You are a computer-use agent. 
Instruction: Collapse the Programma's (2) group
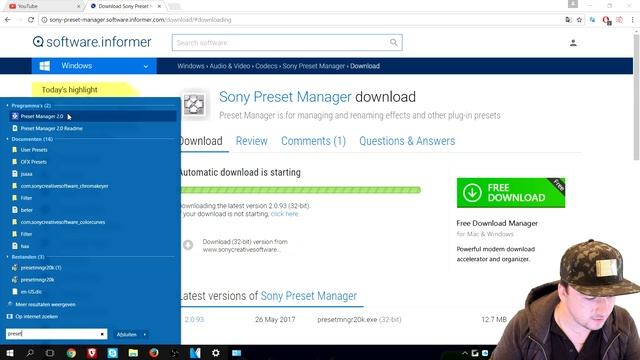pos(7,106)
